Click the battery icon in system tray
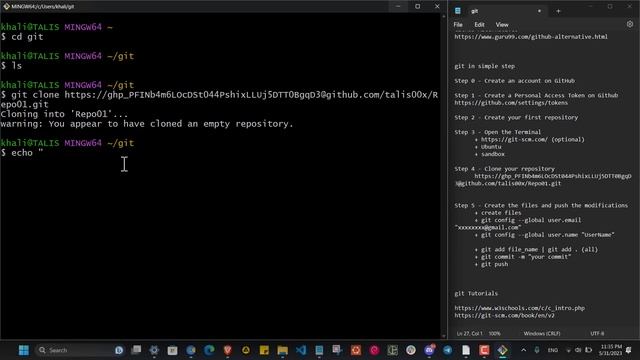Screen dimensions: 640x360 [589, 350]
